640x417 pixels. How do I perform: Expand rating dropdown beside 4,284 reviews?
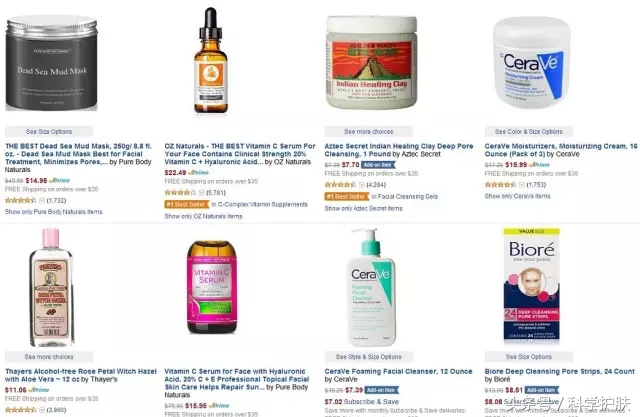coord(361,185)
